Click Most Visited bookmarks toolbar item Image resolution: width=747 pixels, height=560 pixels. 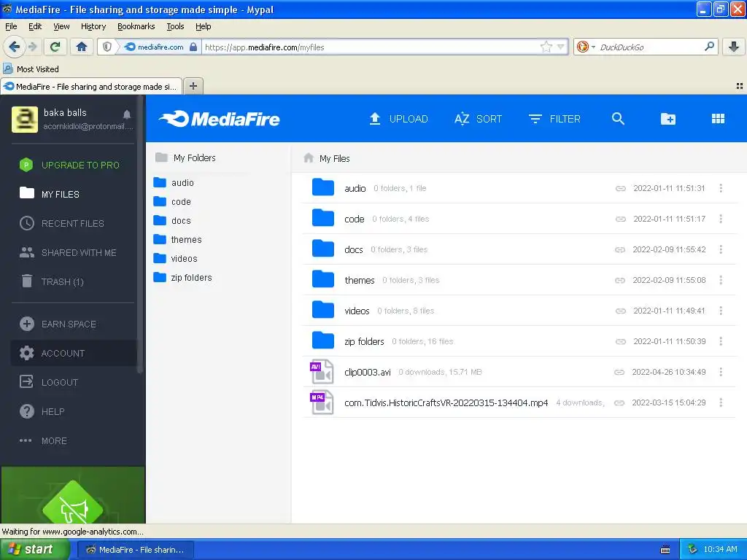click(x=31, y=69)
